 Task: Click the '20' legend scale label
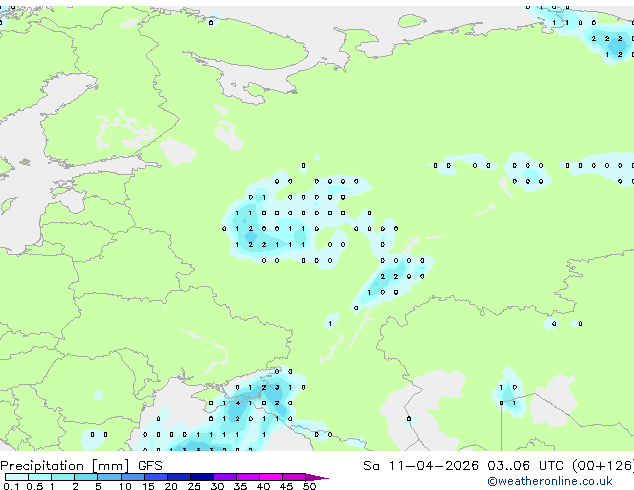171,486
